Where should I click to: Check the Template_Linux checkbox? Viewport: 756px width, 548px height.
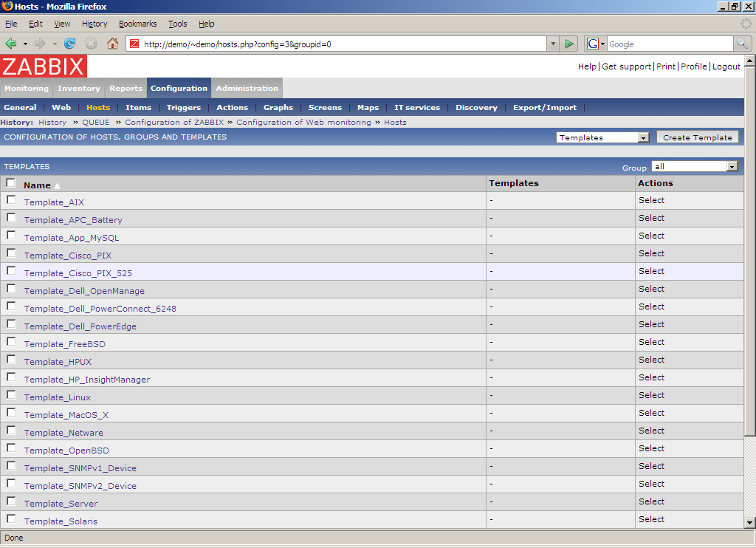[11, 395]
